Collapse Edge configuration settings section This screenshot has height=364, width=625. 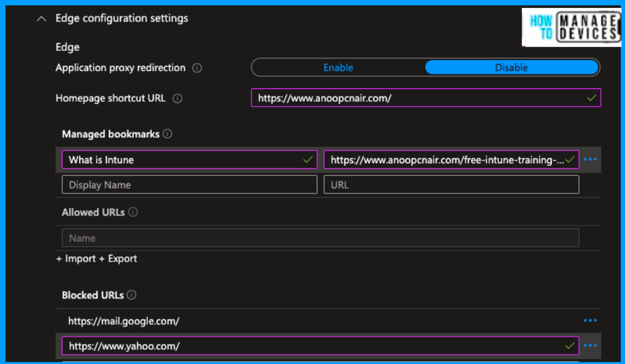pos(41,19)
